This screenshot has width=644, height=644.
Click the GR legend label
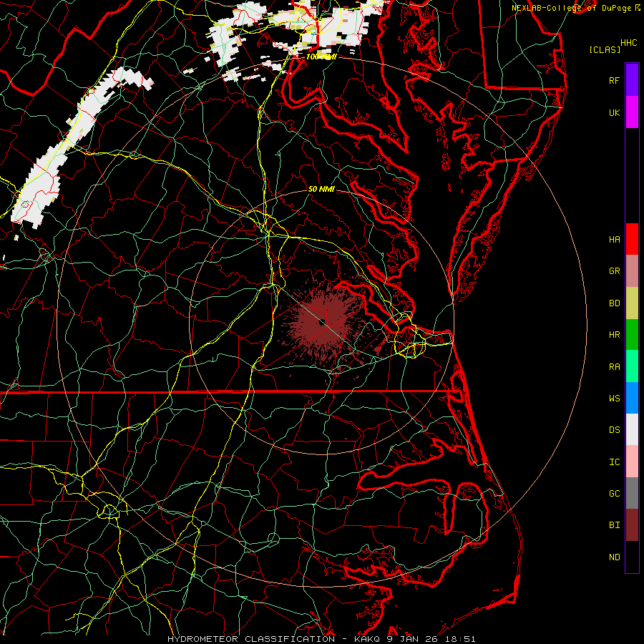coord(614,271)
